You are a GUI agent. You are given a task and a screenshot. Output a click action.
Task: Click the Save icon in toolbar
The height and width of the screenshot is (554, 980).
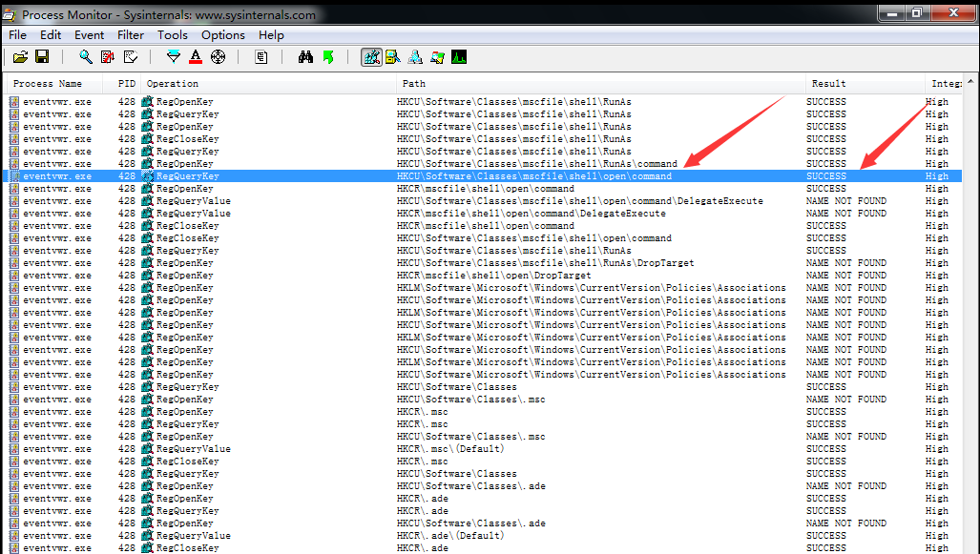(42, 57)
